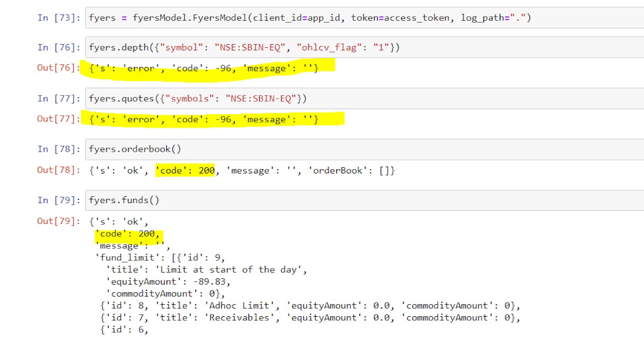Click the fyers.funds() code cell
The height and width of the screenshot is (337, 644).
(x=364, y=200)
